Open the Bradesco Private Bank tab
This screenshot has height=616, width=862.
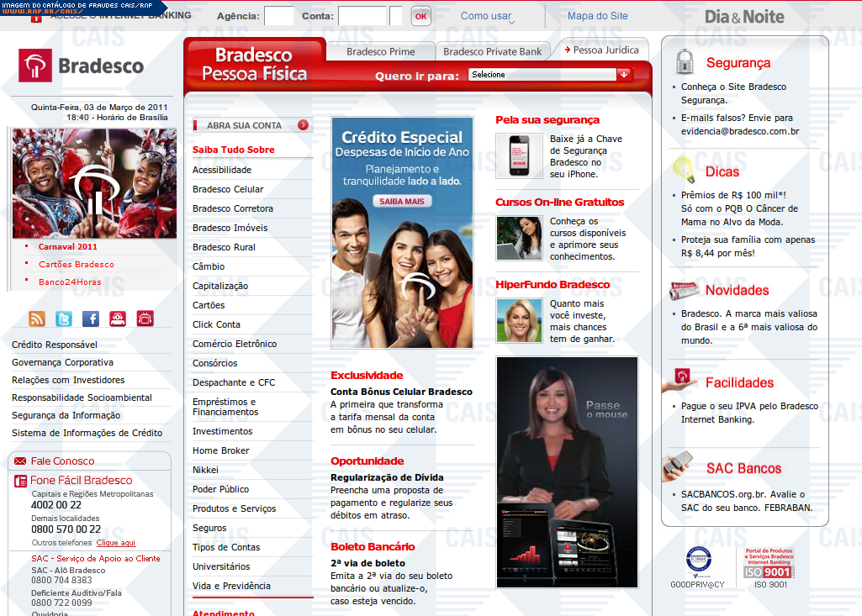click(492, 51)
